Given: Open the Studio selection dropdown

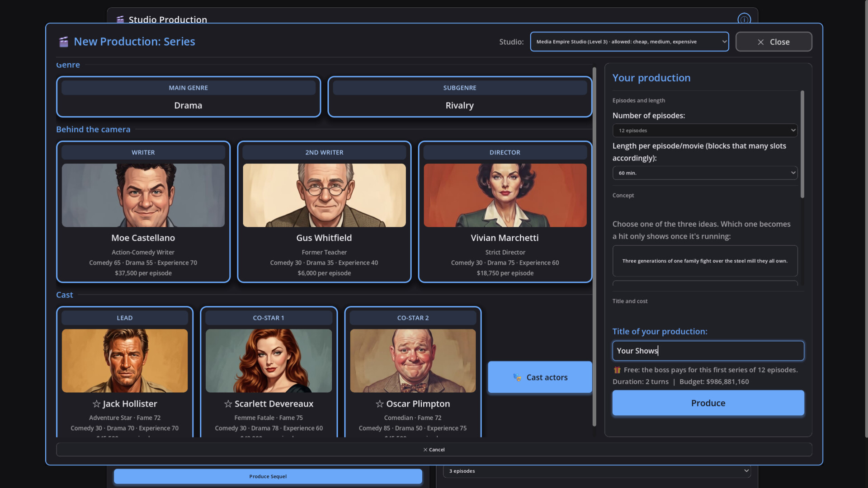Looking at the screenshot, I should point(629,42).
